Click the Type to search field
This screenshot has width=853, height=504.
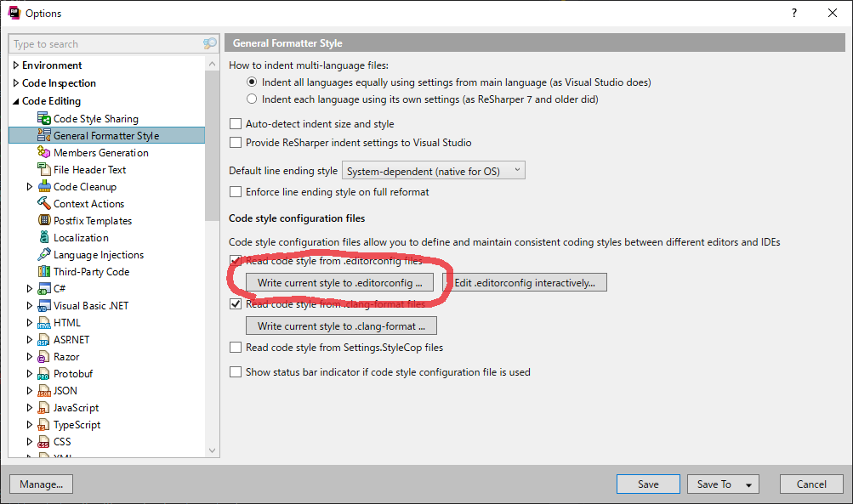pos(106,44)
